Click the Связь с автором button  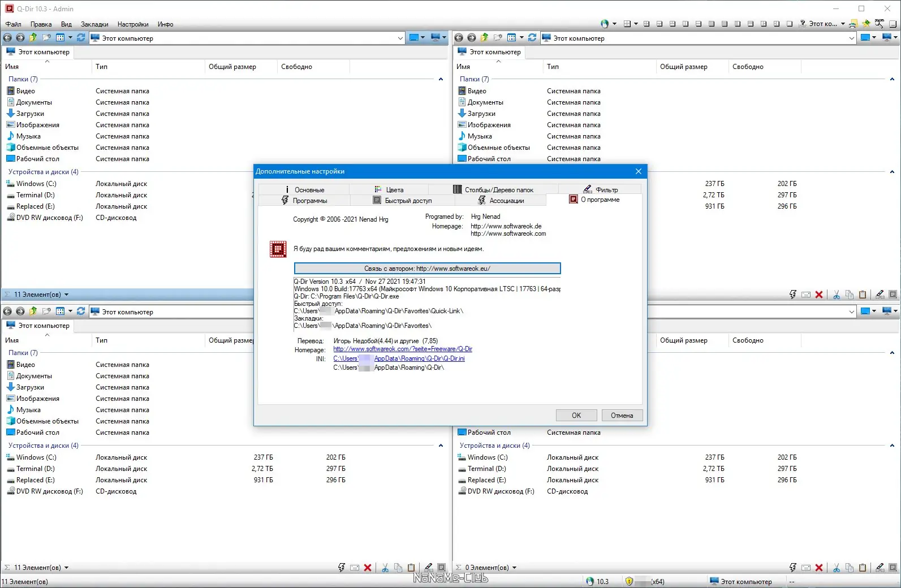(427, 269)
